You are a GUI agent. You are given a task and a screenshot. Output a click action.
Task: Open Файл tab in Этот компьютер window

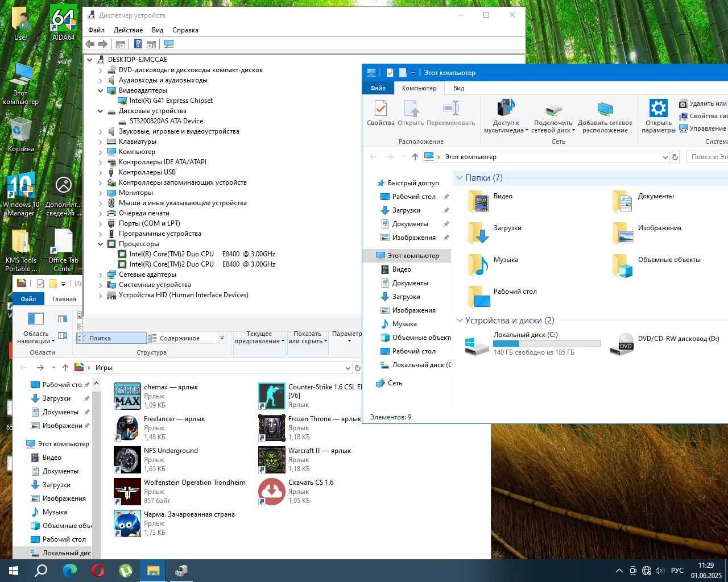tap(378, 88)
